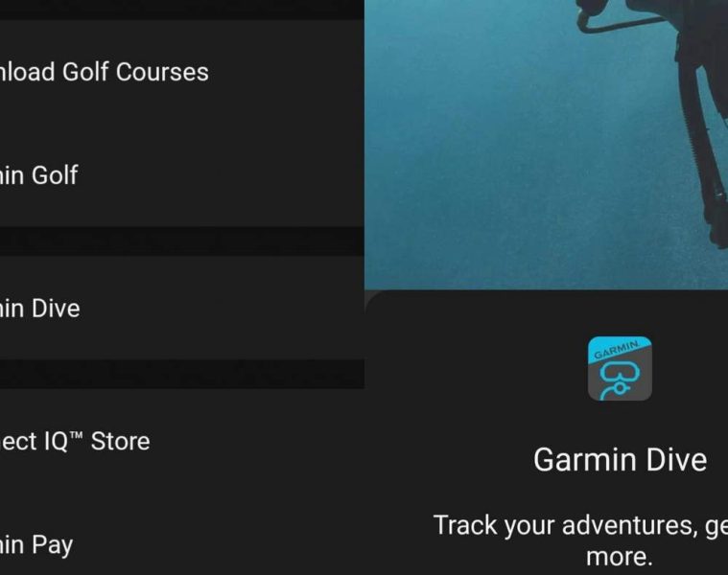Select the dive mask symbol in the icon
The height and width of the screenshot is (575, 728).
620,379
